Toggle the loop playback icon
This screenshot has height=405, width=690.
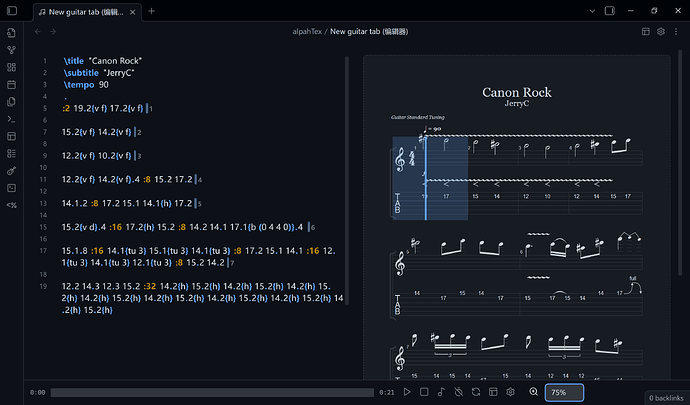point(476,392)
